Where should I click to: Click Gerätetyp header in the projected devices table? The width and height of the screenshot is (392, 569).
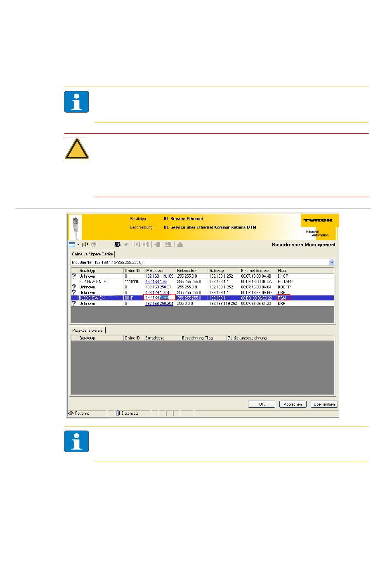101,338
